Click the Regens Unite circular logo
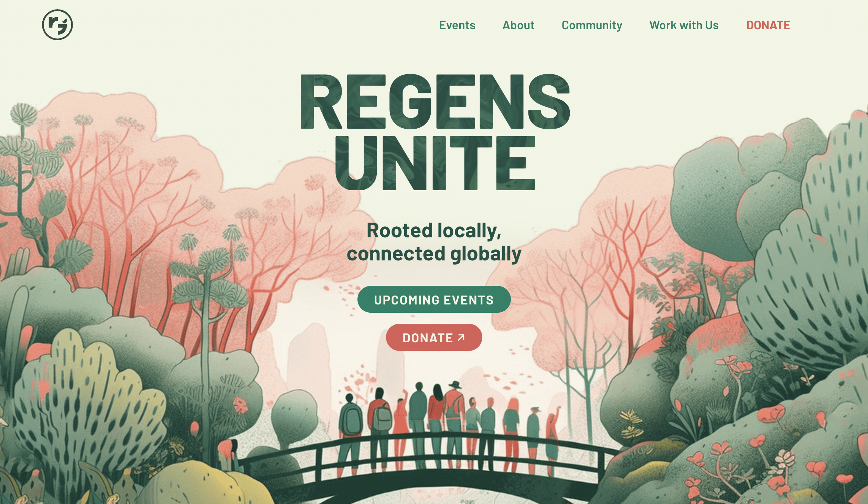The height and width of the screenshot is (504, 868). tap(57, 25)
